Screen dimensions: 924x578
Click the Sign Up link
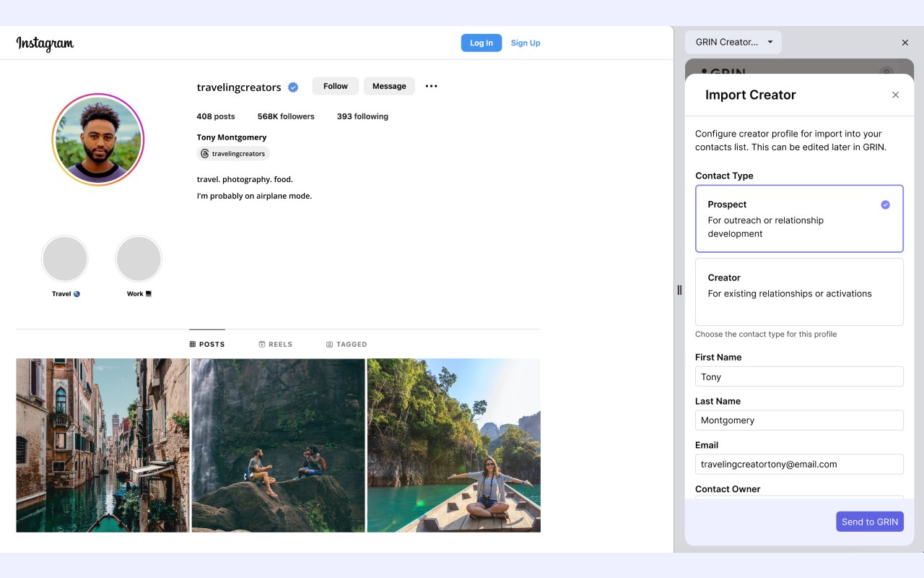click(x=526, y=43)
